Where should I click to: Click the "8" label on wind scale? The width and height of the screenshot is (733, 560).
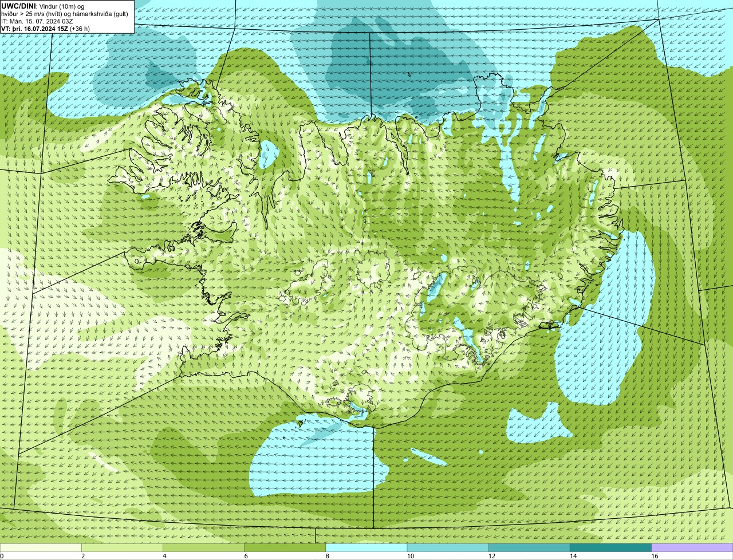click(327, 556)
